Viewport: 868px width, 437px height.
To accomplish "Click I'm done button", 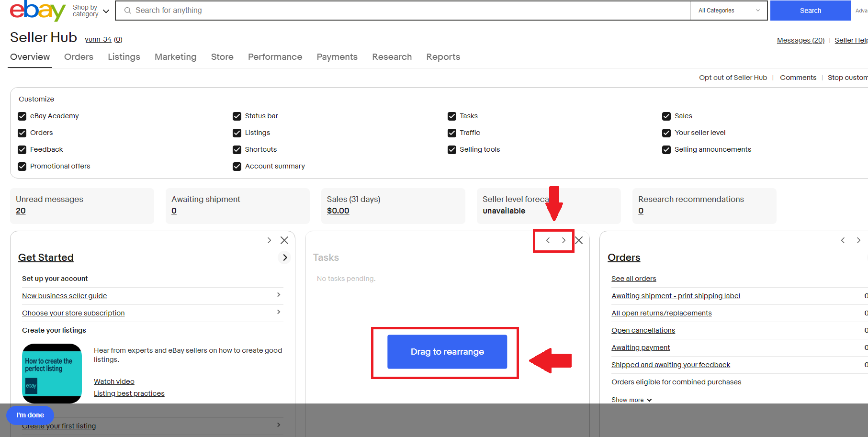I will pos(30,415).
